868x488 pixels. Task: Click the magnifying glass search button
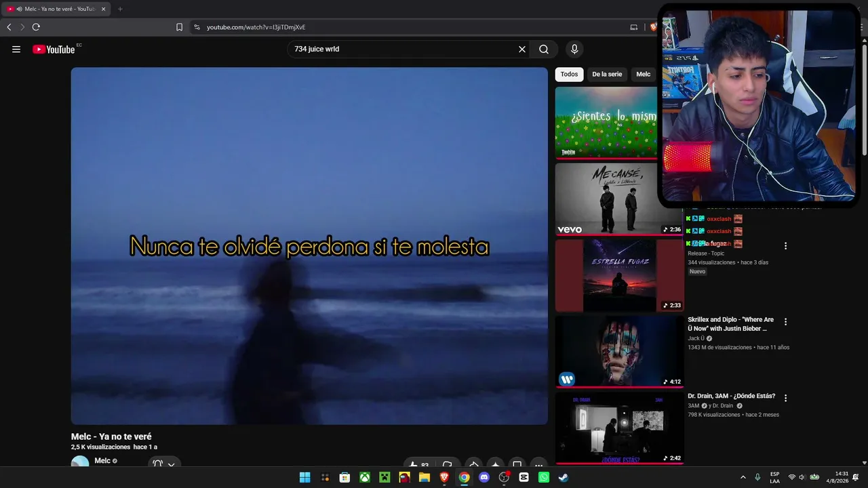(544, 49)
